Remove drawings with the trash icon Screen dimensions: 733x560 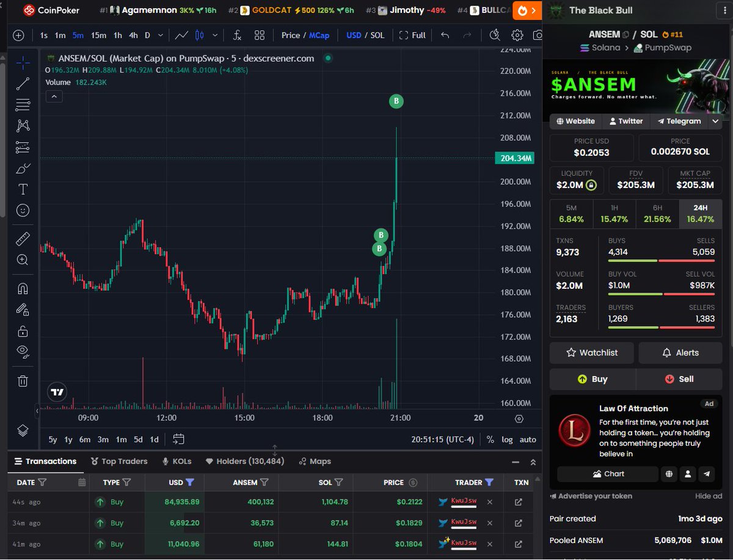(23, 380)
